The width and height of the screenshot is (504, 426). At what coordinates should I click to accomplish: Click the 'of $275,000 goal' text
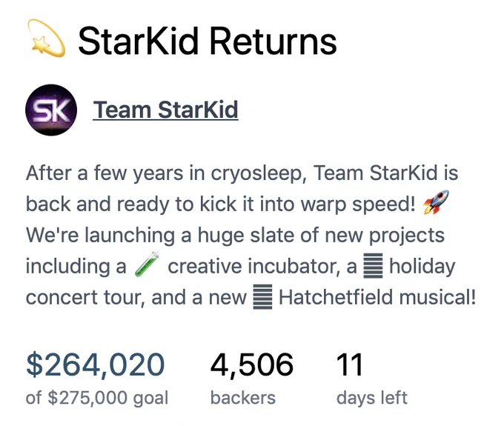[x=97, y=398]
